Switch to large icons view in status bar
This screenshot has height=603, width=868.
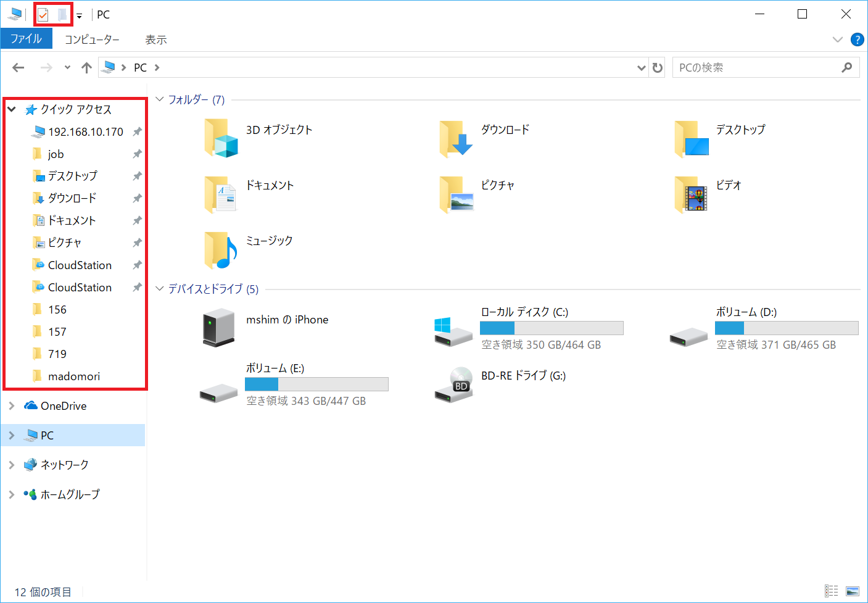(x=853, y=591)
